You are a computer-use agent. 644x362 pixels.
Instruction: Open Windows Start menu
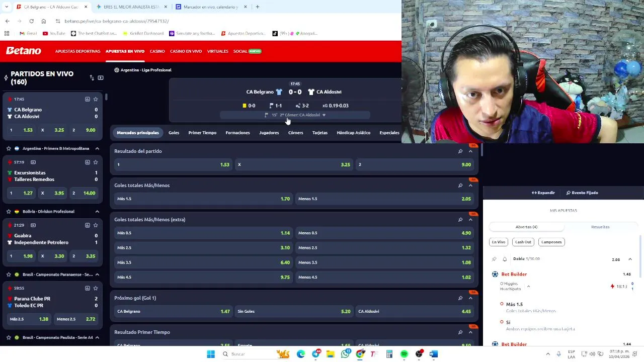[211, 354]
